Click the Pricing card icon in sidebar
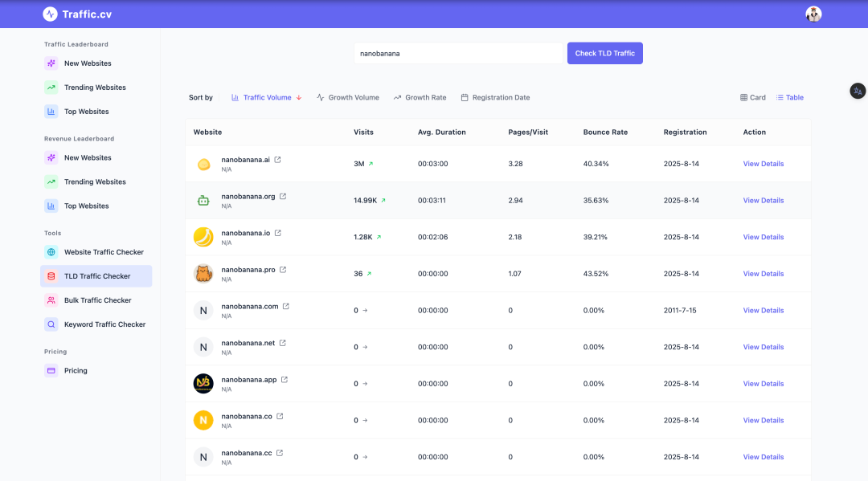868x481 pixels. [51, 370]
